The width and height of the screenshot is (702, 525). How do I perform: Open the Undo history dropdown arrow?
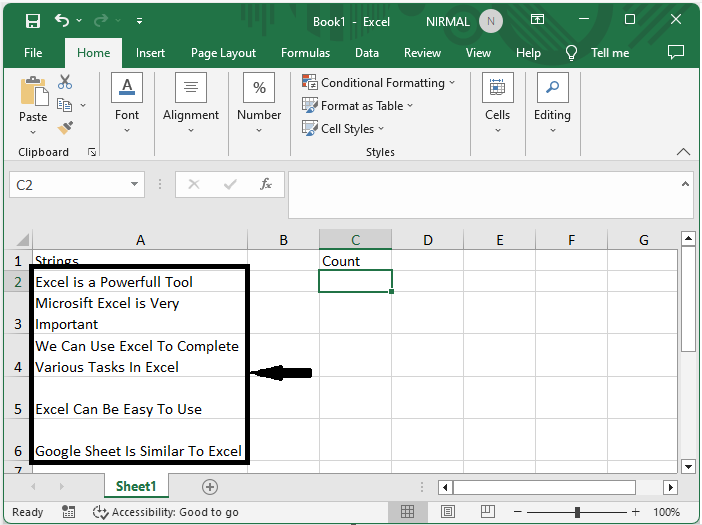point(79,21)
